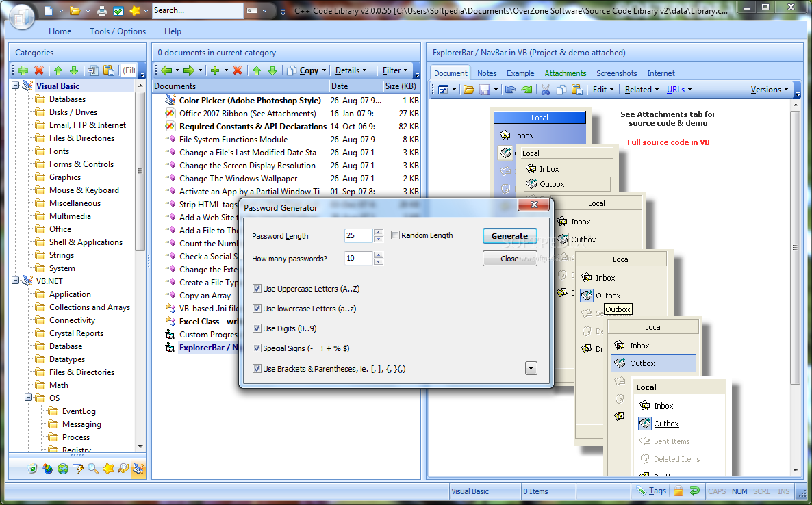The height and width of the screenshot is (505, 812).
Task: Click the blue checkmark icon in title bar
Action: point(118,10)
